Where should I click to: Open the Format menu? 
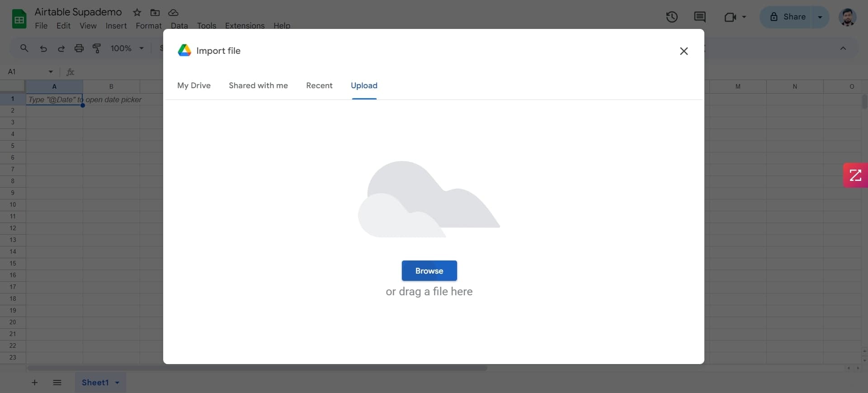[x=149, y=26]
